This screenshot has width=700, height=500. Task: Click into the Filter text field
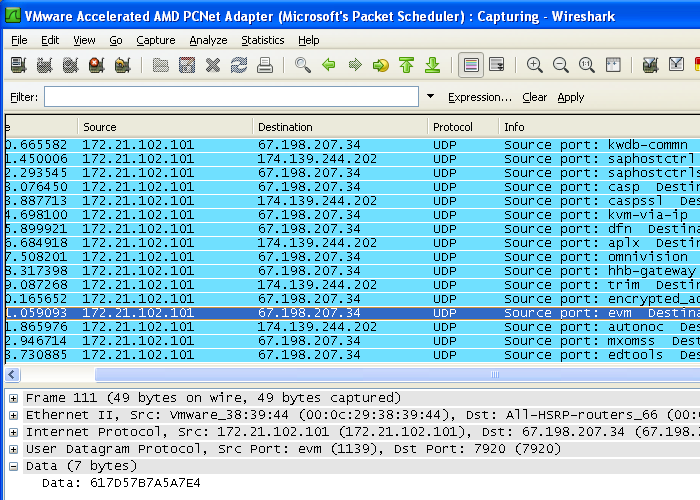(231, 97)
